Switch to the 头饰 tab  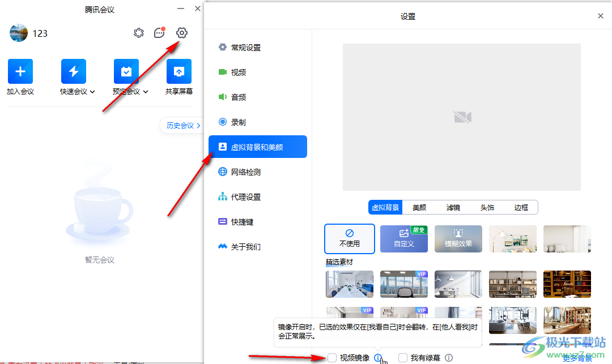[487, 207]
